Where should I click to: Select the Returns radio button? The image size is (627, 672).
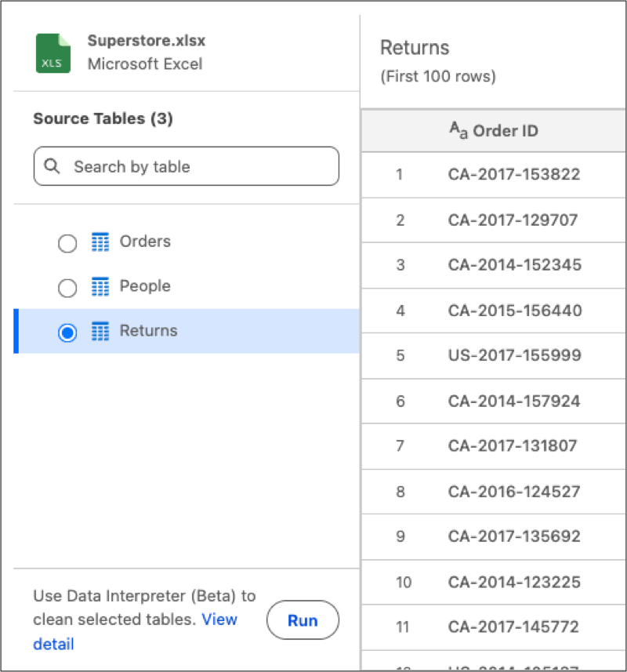(x=67, y=332)
